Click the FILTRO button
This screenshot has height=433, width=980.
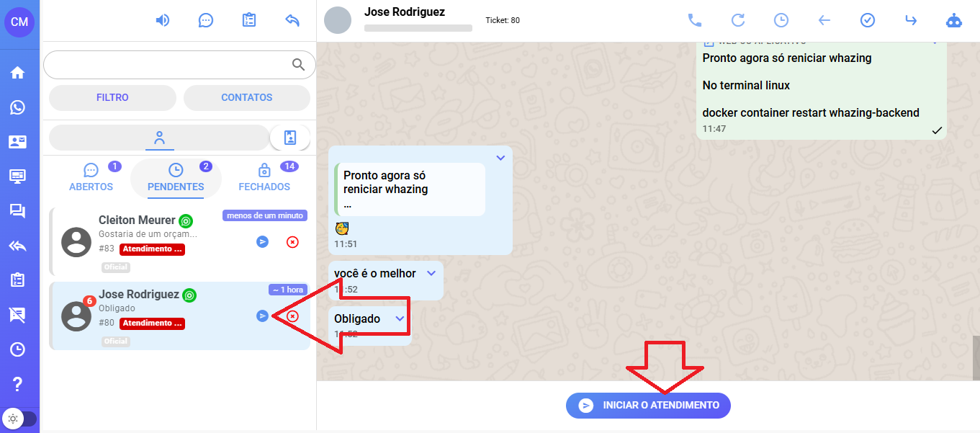click(x=112, y=97)
